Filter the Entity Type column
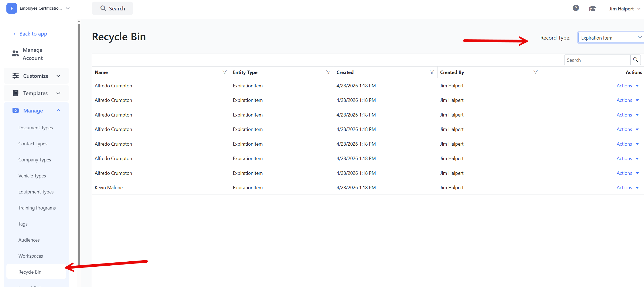Viewport: 644px width, 287px height. (x=328, y=72)
